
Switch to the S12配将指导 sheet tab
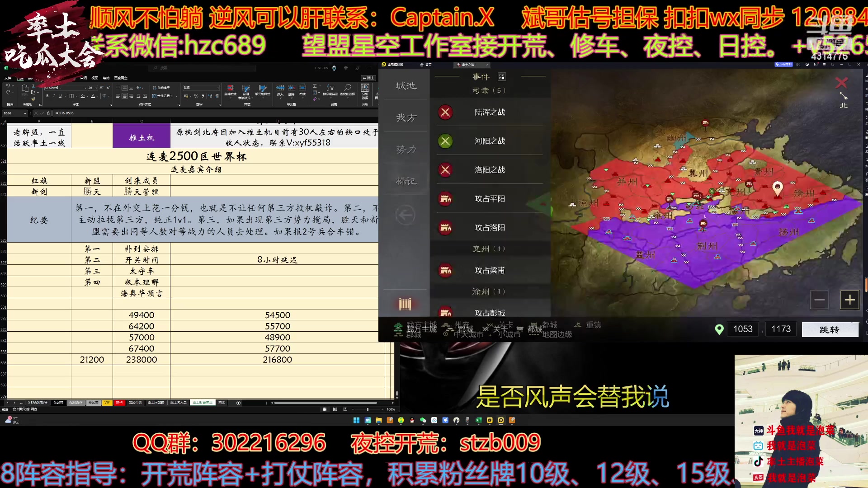coord(38,403)
